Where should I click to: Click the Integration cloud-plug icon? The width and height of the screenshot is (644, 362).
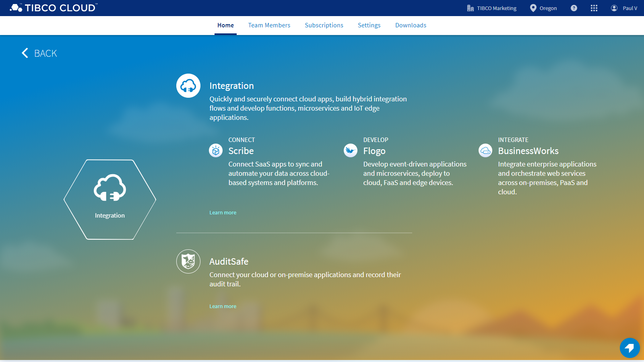point(188,86)
